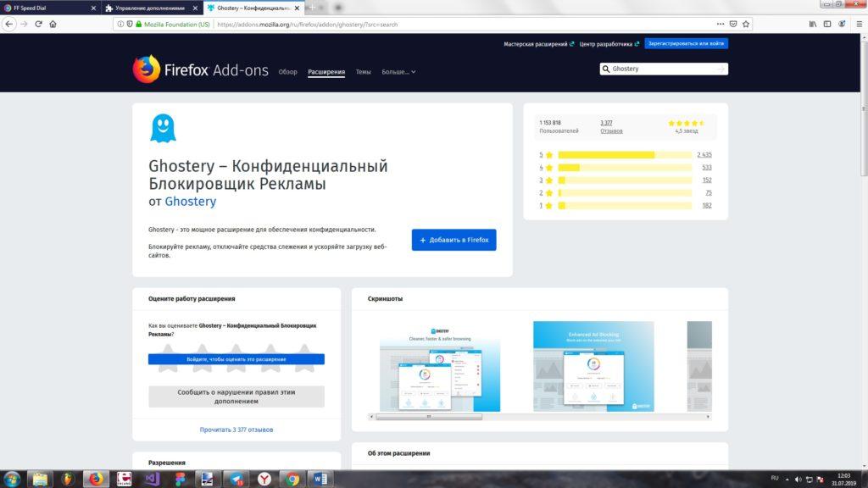Screen dimensions: 868x488
Task: Open the Firefox hamburger menu
Action: pyautogui.click(x=860, y=24)
